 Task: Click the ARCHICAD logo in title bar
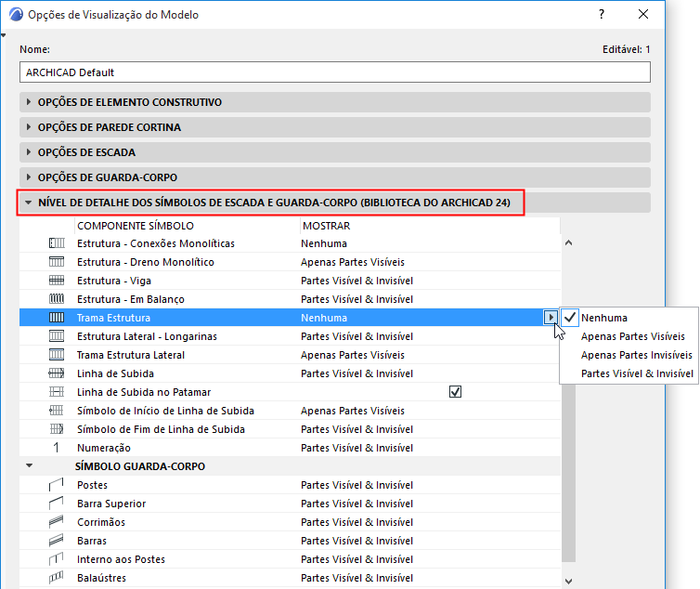coord(16,14)
